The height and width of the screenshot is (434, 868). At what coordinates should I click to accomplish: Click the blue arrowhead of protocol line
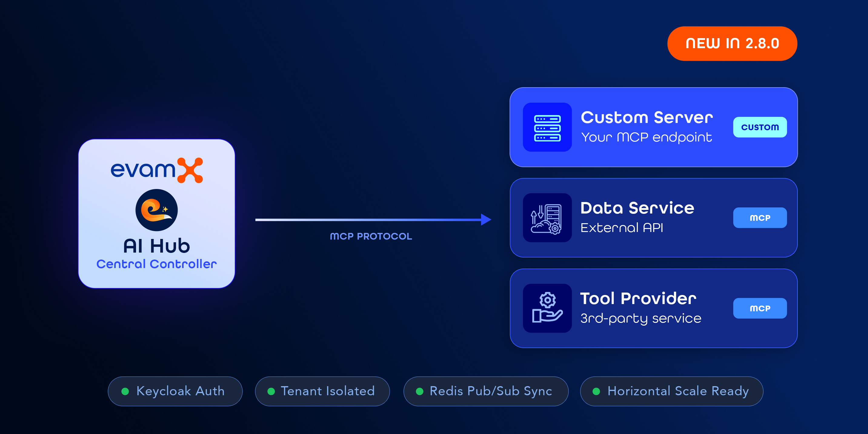(x=485, y=220)
